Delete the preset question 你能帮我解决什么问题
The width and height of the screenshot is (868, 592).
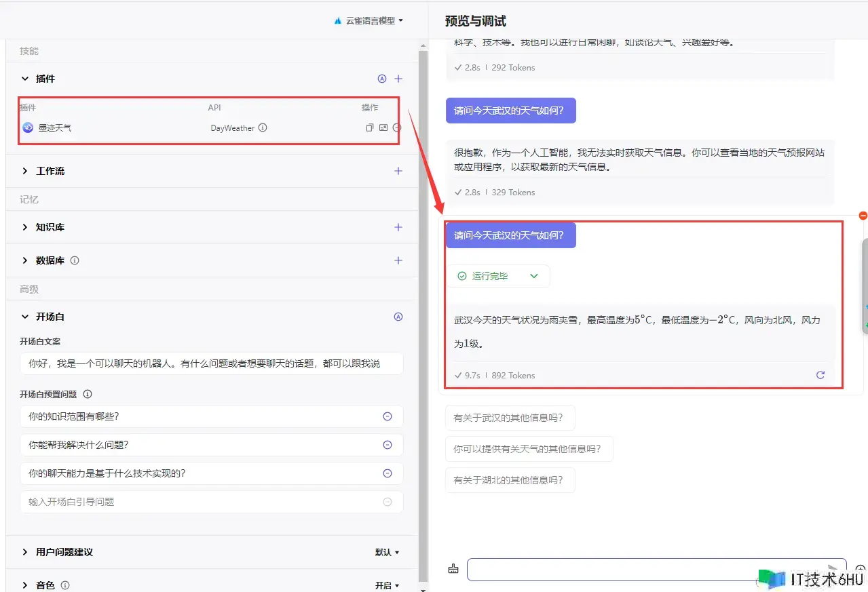(388, 445)
